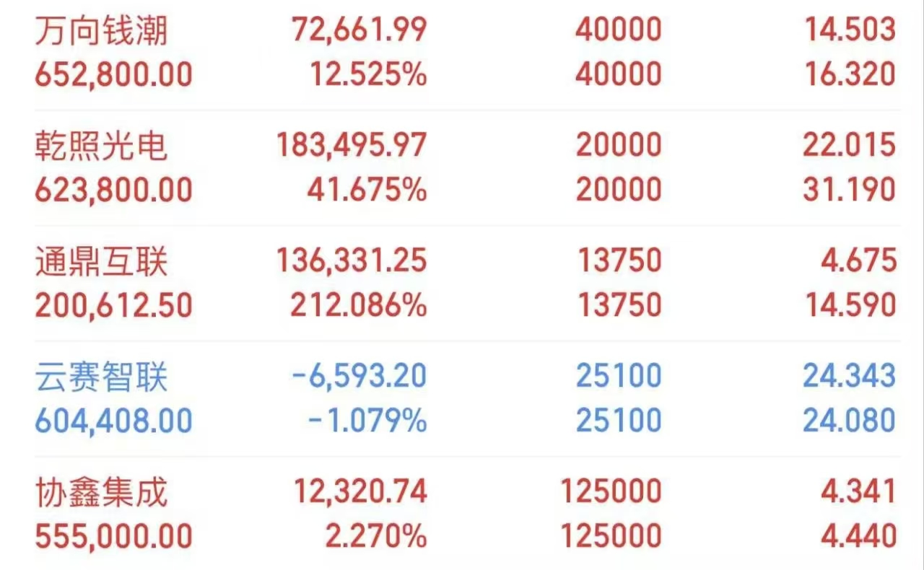Click market value 652,800.00
Image resolution: width=924 pixels, height=570 pixels.
tap(114, 75)
